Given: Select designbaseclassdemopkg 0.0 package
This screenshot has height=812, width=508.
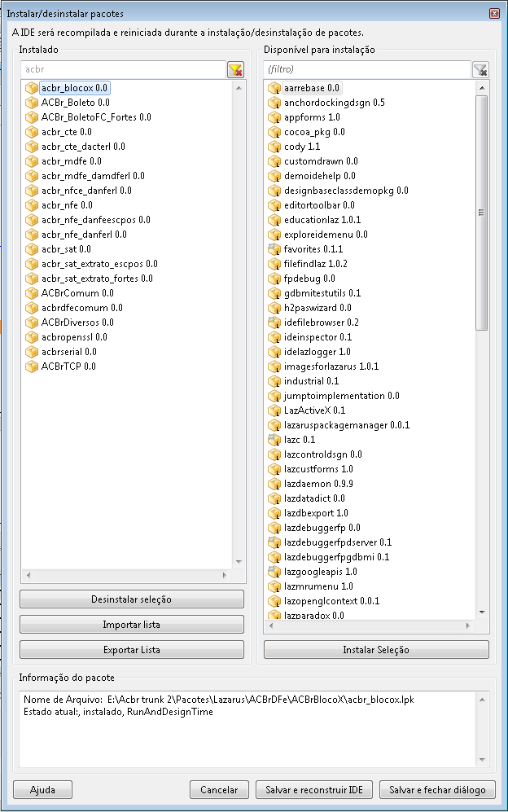Looking at the screenshot, I should (x=346, y=191).
